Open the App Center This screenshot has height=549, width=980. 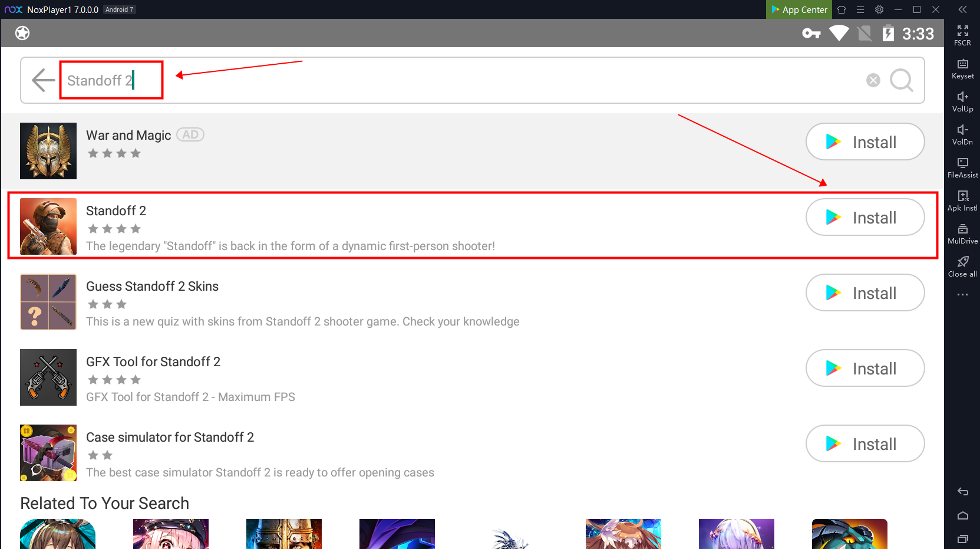(798, 9)
